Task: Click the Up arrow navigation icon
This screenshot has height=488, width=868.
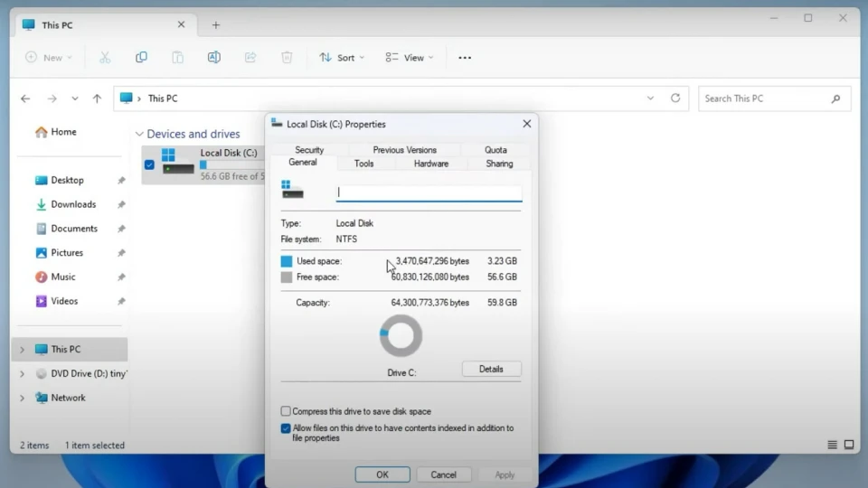Action: coord(97,99)
